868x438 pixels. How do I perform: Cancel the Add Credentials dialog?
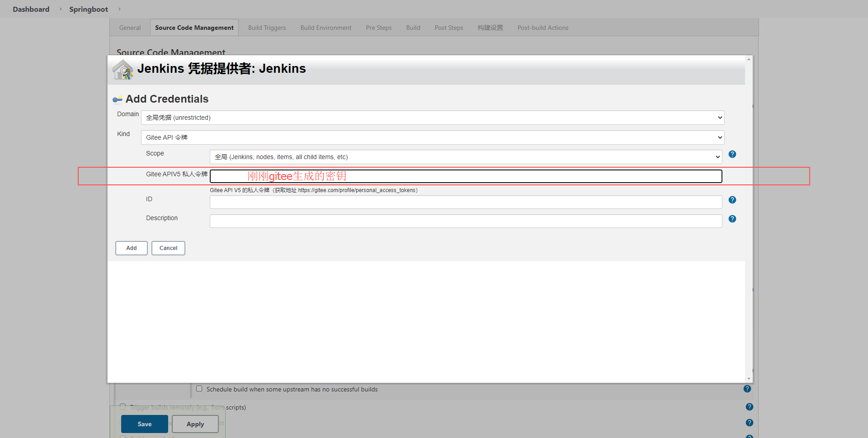pyautogui.click(x=168, y=248)
